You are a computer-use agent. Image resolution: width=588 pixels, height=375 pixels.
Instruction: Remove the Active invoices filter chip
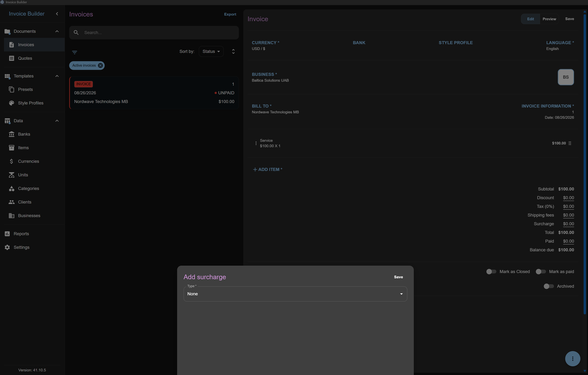click(100, 65)
